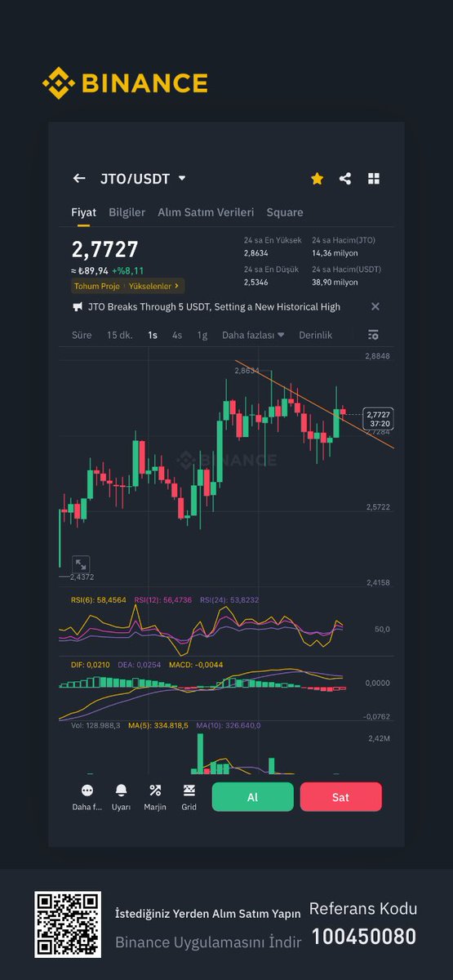Click the RSI(12) 56,4736 label
Image resolution: width=453 pixels, height=980 pixels.
pyautogui.click(x=163, y=600)
